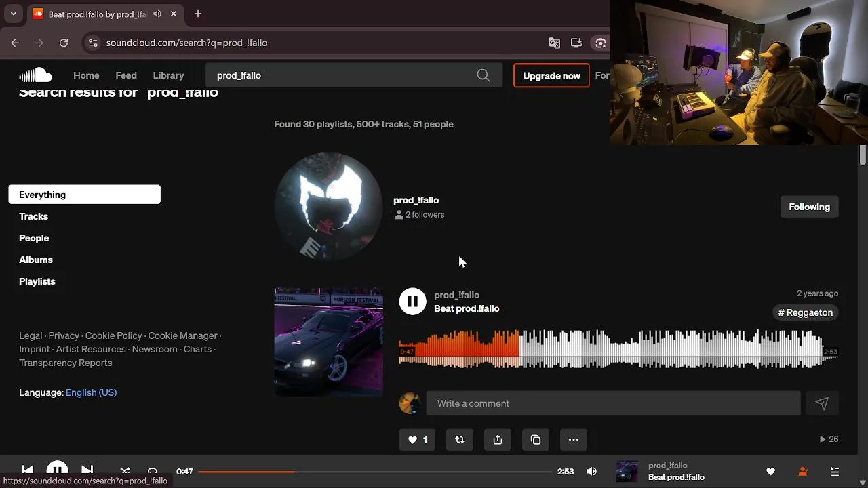This screenshot has height=488, width=868.
Task: Select the Everything filter
Action: 85,195
